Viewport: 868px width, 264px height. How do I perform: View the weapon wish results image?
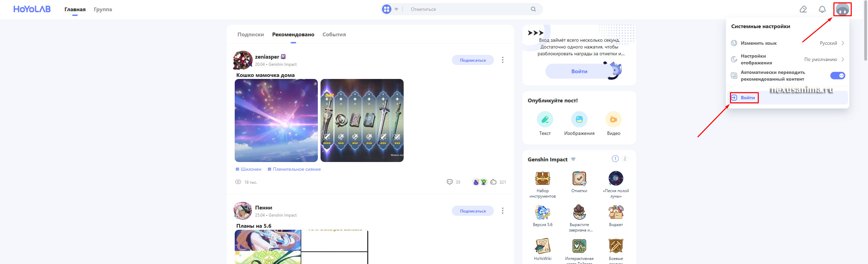[362, 120]
